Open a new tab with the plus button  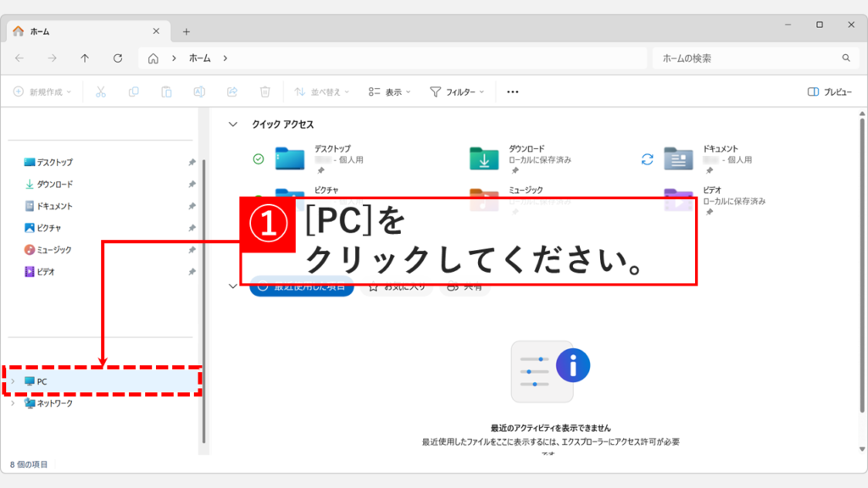[186, 30]
